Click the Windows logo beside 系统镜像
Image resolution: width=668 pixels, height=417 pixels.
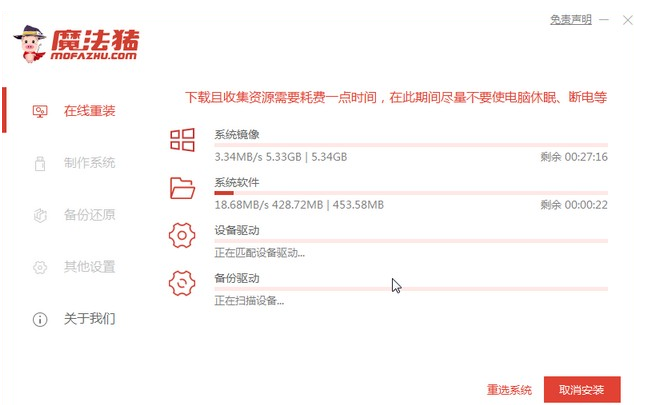[182, 140]
